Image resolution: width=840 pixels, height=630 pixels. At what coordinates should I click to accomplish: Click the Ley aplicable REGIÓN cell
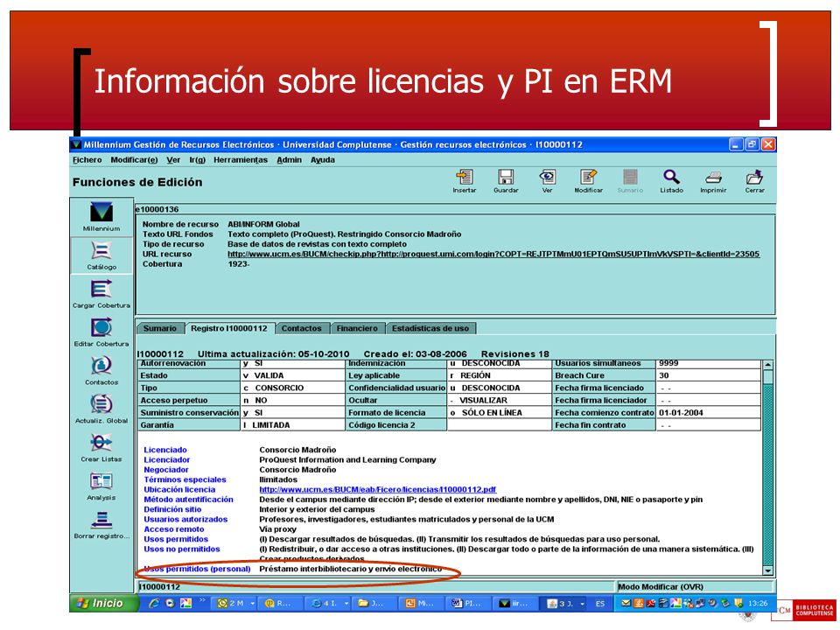[x=500, y=375]
